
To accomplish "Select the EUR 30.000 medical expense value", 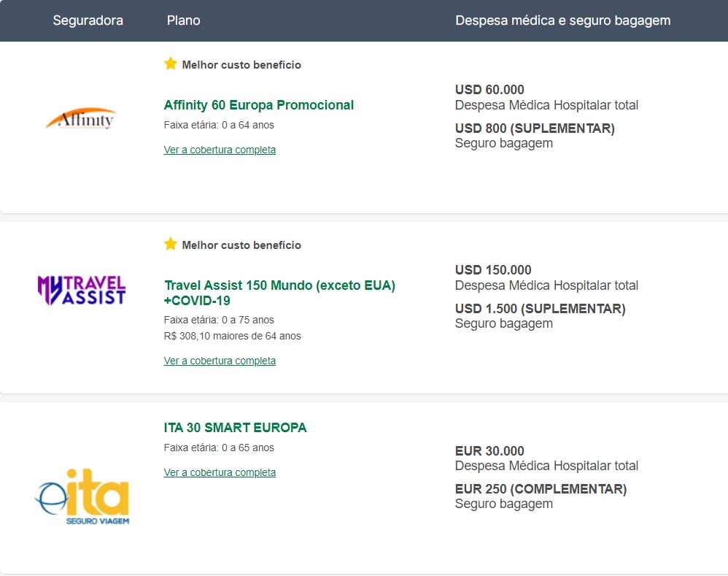I will 489,451.
